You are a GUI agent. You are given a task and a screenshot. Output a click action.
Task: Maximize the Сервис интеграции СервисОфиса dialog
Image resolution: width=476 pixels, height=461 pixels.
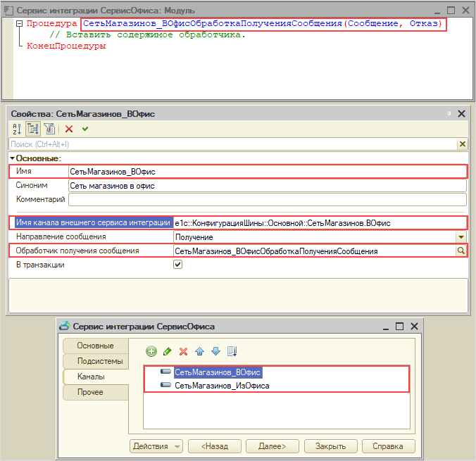(399, 327)
